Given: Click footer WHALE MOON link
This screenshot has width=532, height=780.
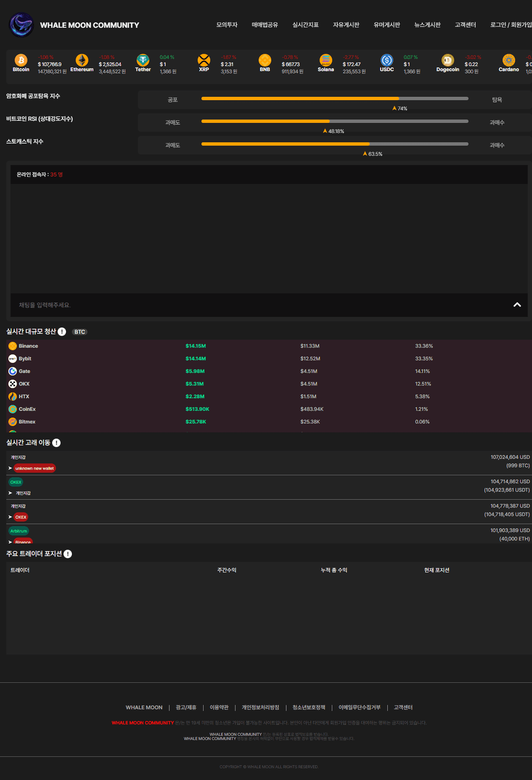Looking at the screenshot, I should coord(144,708).
